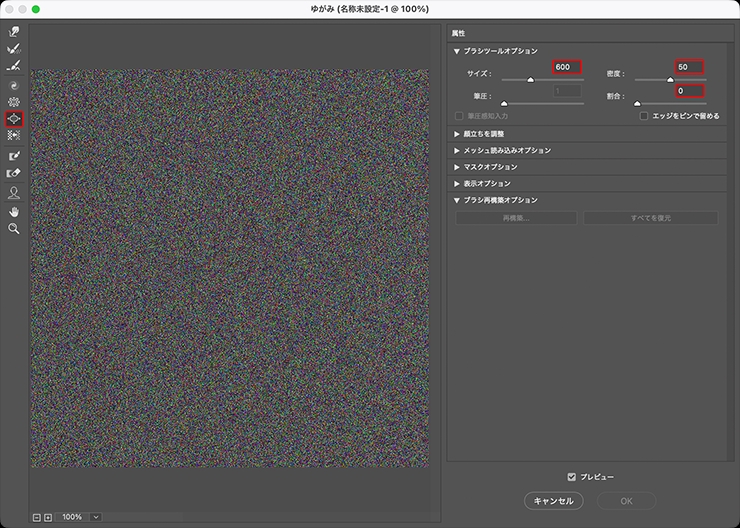Screen dimensions: 740x528
Task: Click the OK button
Action: (626, 500)
